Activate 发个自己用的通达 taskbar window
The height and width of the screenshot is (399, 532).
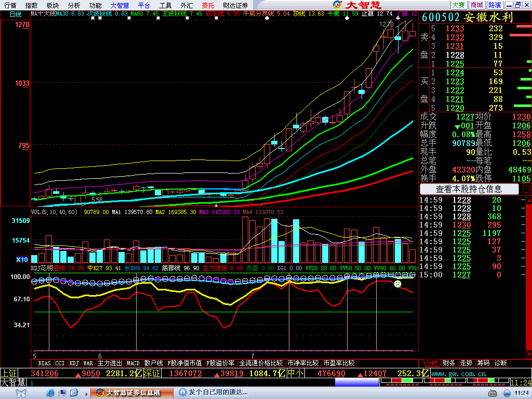(x=214, y=393)
